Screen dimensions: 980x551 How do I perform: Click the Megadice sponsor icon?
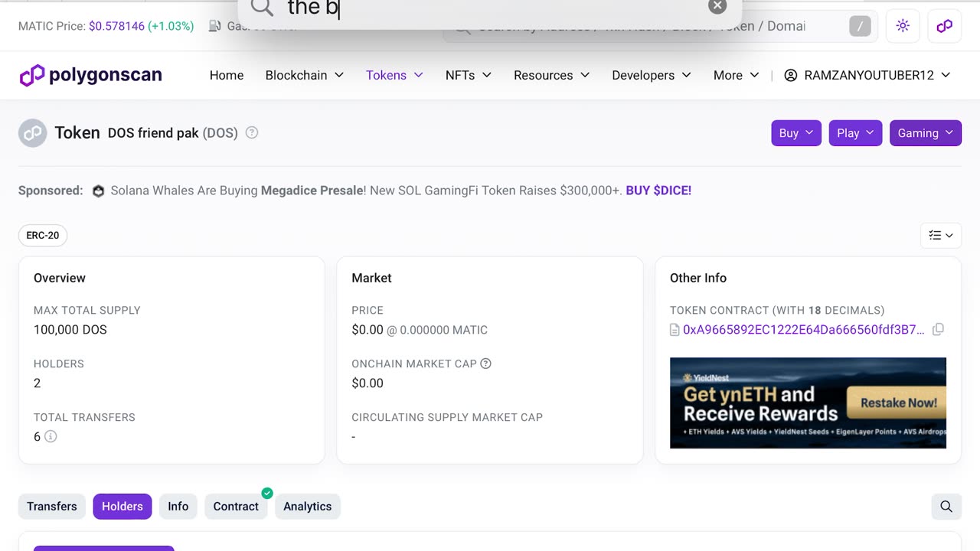coord(98,191)
